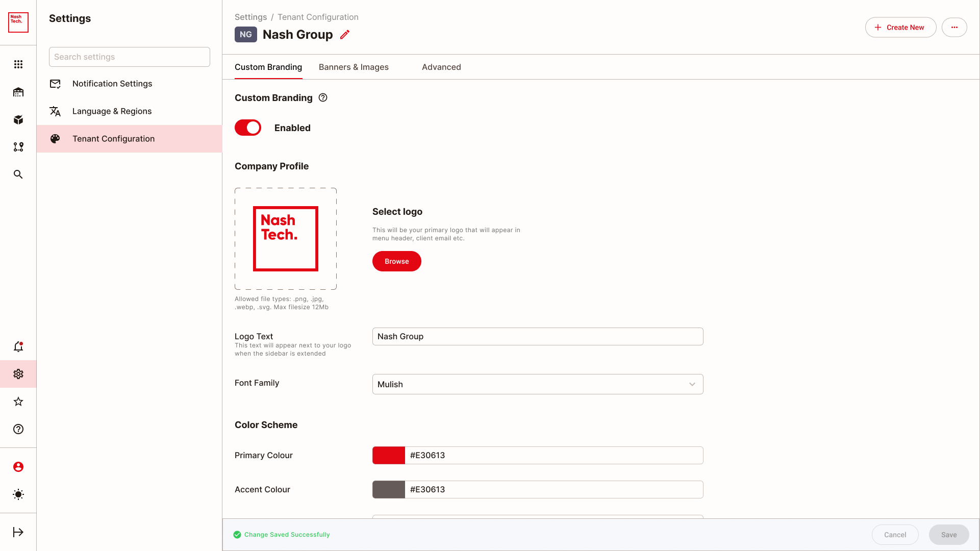Click the three-dot more options menu
The width and height of the screenshot is (980, 551).
954,28
